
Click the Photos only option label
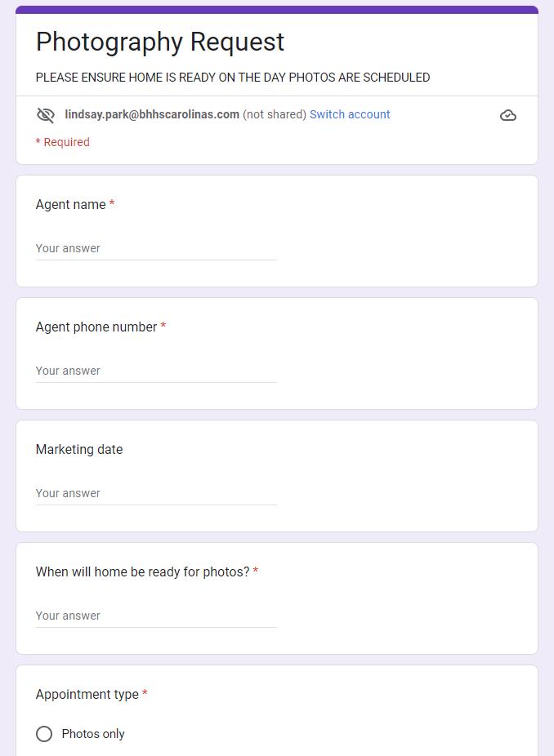[x=93, y=734]
